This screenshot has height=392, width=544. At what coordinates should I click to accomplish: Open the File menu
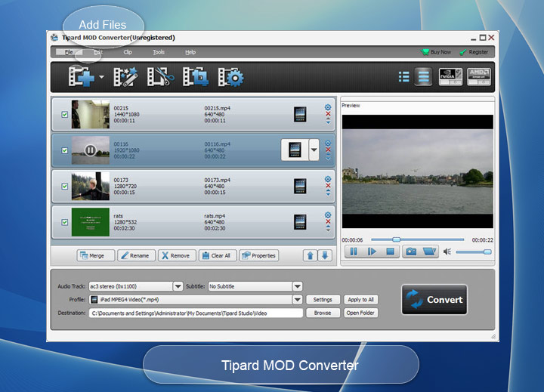pos(69,52)
